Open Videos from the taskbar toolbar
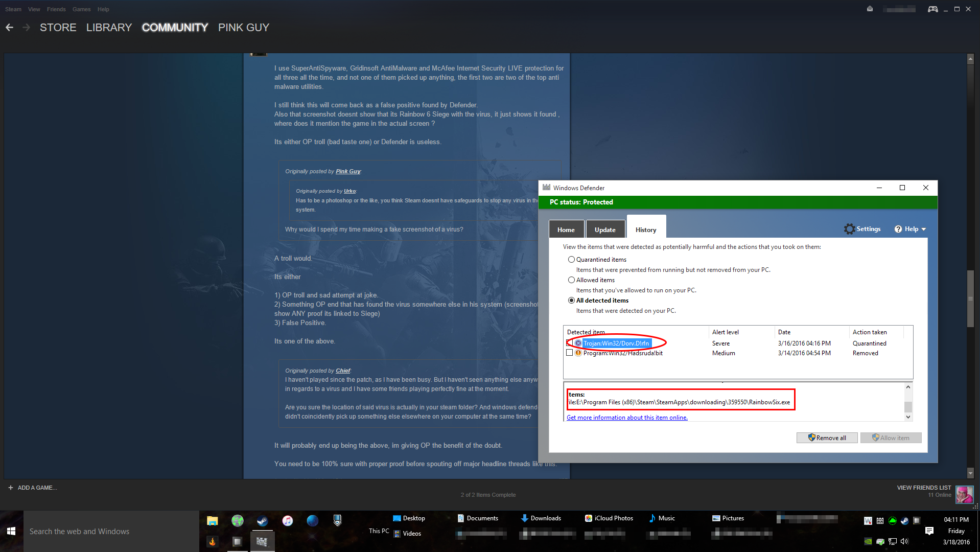This screenshot has height=552, width=980. click(x=407, y=534)
